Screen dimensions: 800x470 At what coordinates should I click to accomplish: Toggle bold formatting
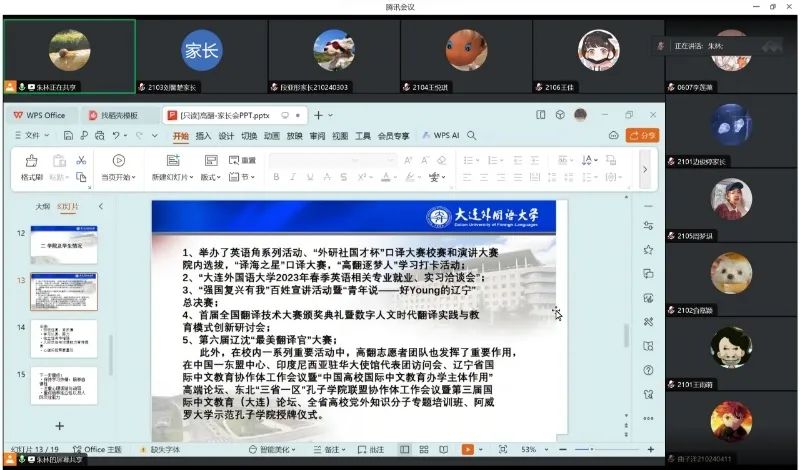point(276,177)
